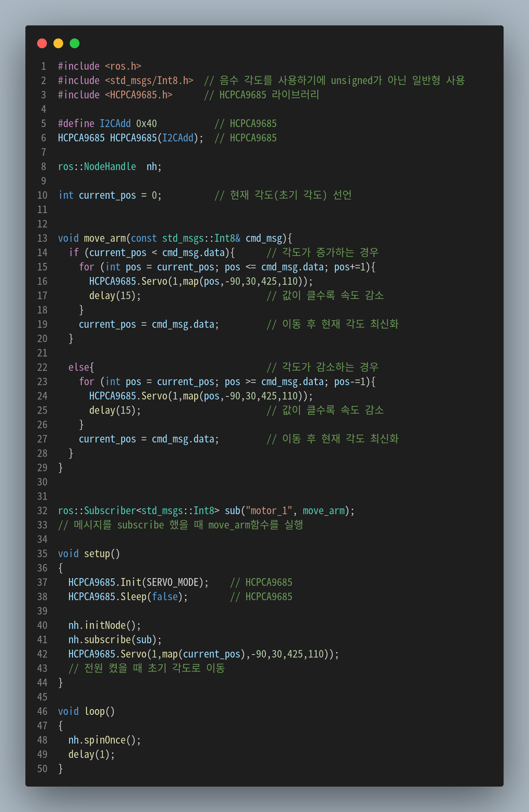Click the Korean comment on line 10
This screenshot has height=812, width=529.
point(283,195)
